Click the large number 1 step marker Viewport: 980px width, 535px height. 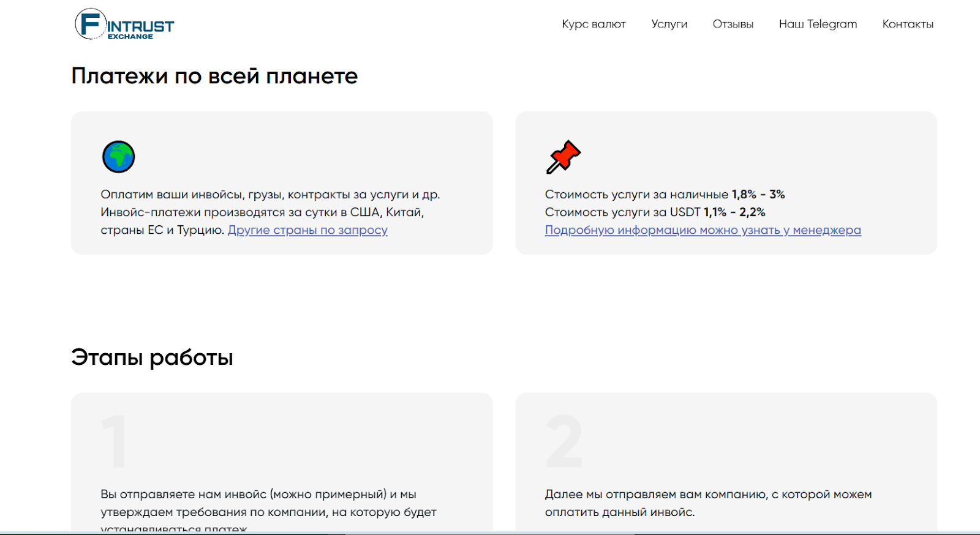tap(115, 441)
